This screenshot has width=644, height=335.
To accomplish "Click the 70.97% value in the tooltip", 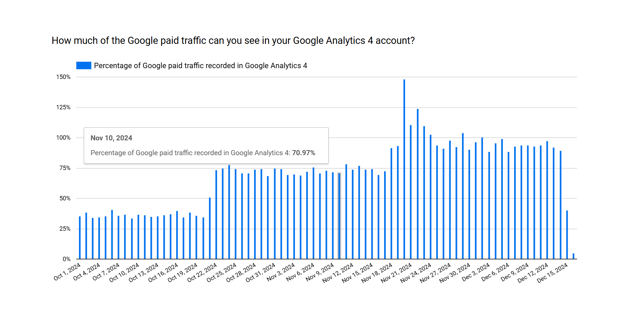I will click(x=303, y=153).
